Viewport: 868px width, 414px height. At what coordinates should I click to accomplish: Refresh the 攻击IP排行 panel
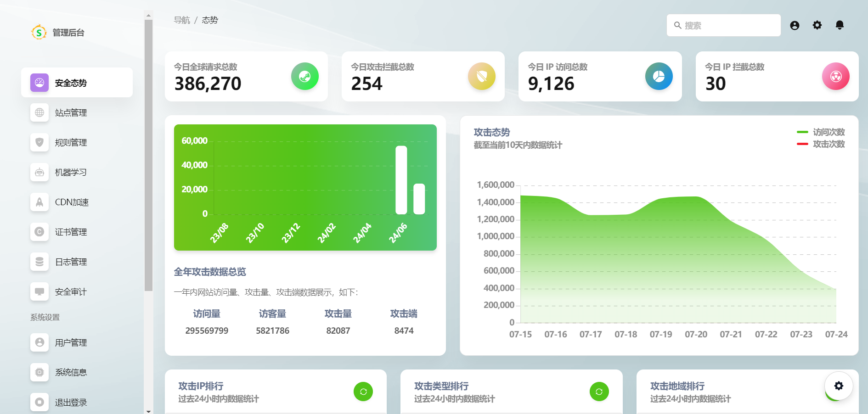(363, 392)
